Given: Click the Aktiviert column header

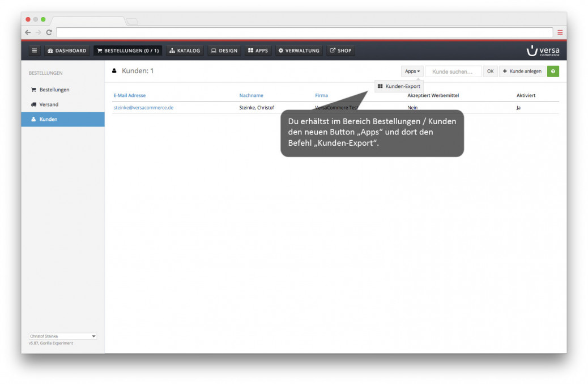Looking at the screenshot, I should pyautogui.click(x=526, y=95).
